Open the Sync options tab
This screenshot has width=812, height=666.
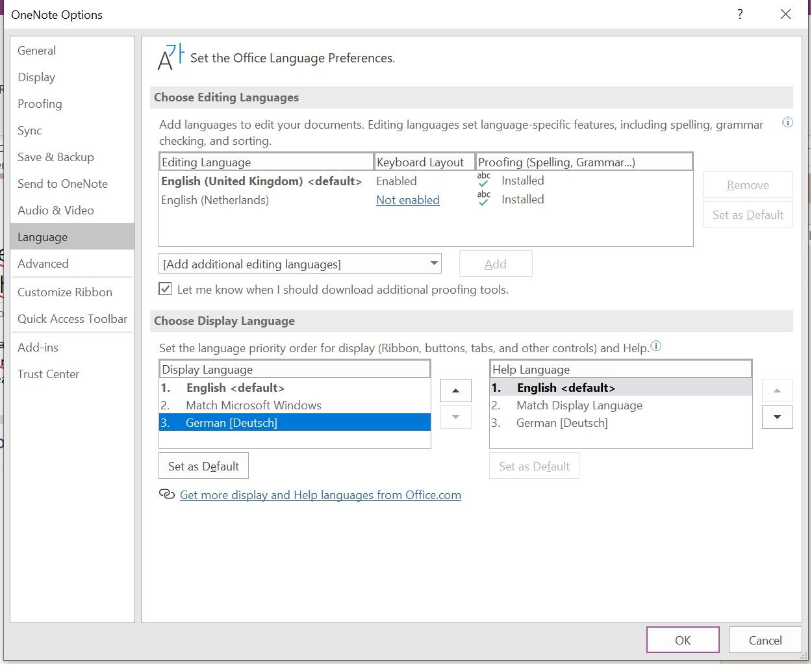pos(72,130)
